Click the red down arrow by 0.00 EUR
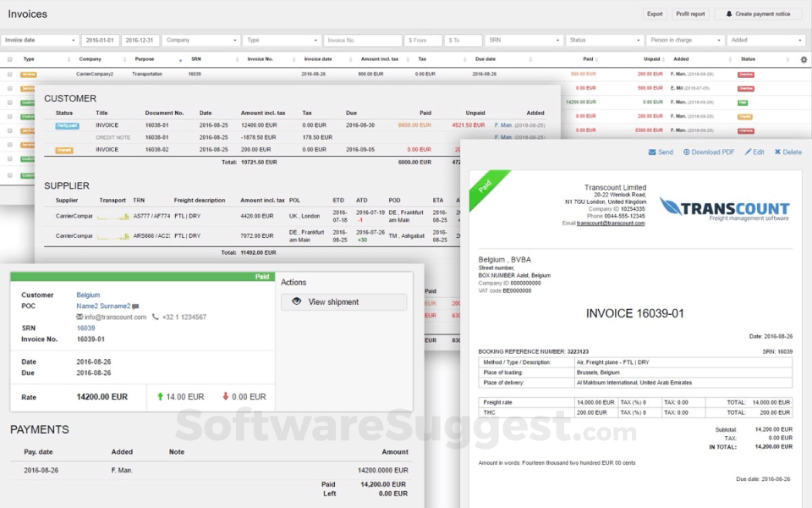 pyautogui.click(x=225, y=396)
